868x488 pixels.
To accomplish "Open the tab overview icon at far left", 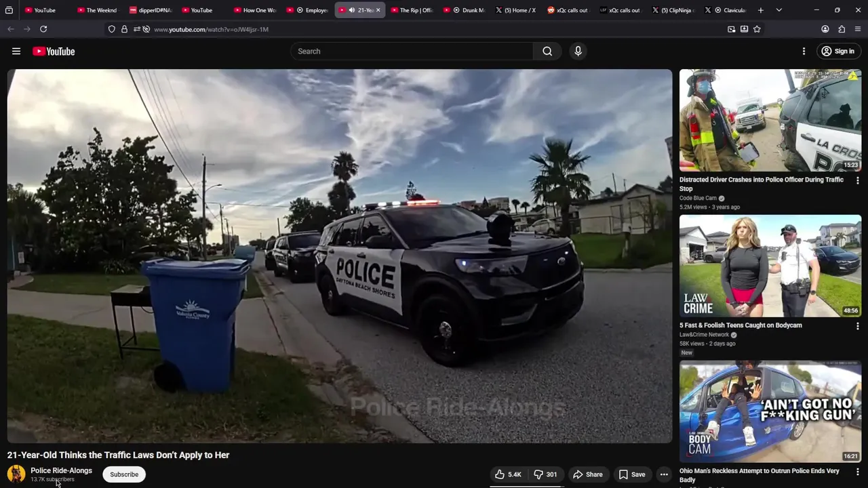I will tap(9, 10).
